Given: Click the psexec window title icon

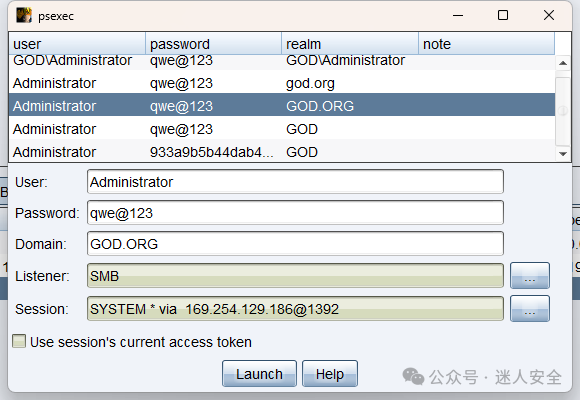Looking at the screenshot, I should click(24, 16).
